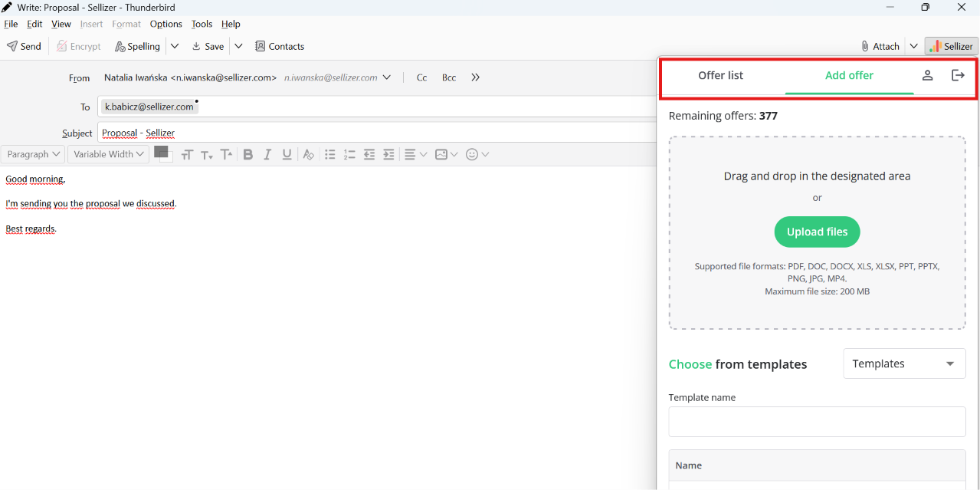Open the Variable Width font dropdown
This screenshot has width=980, height=490.
[x=109, y=154]
